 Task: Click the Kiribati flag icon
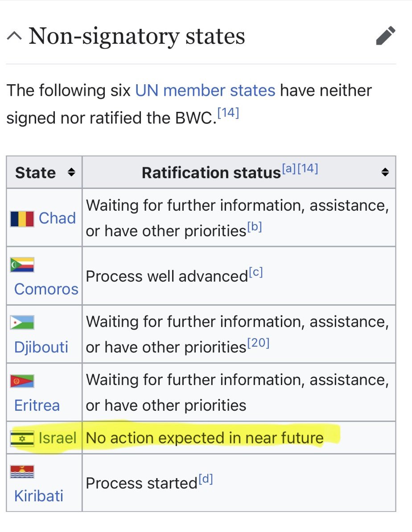pos(22,472)
